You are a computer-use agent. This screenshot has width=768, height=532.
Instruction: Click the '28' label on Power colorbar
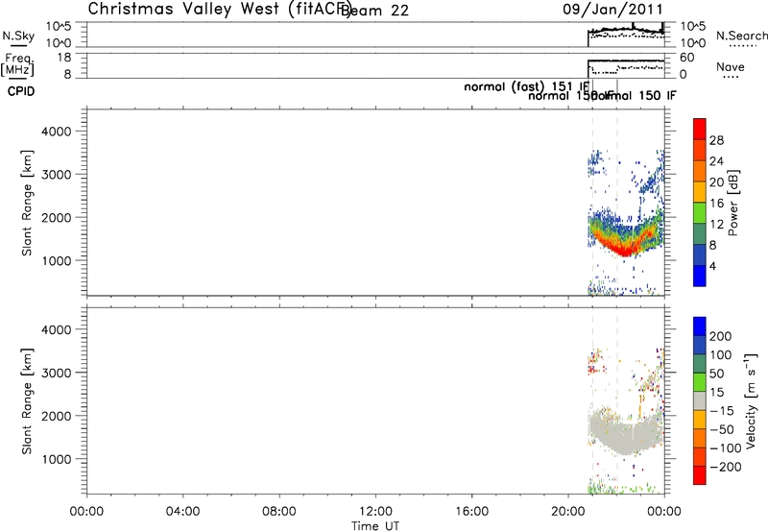pyautogui.click(x=716, y=140)
